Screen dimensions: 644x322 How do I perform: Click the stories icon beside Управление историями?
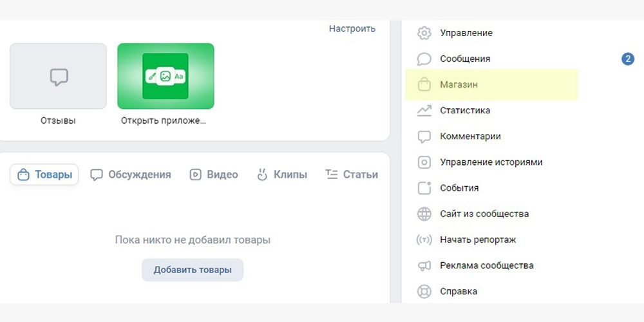[x=424, y=162]
